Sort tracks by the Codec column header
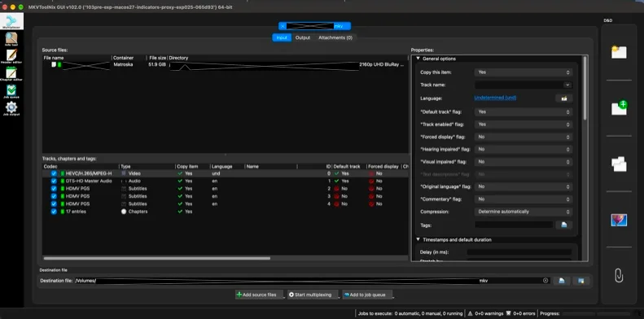The width and height of the screenshot is (644, 319). pos(81,167)
